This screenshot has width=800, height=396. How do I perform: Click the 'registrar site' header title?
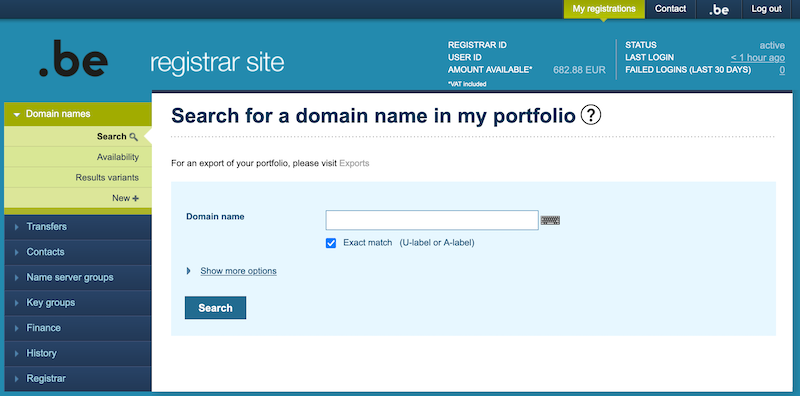coord(217,62)
